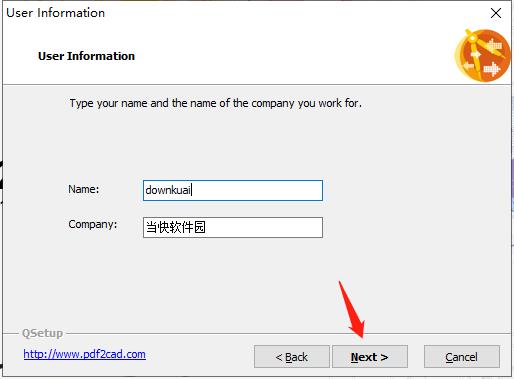
Task: Click the instruction text about company name
Action: pos(215,103)
